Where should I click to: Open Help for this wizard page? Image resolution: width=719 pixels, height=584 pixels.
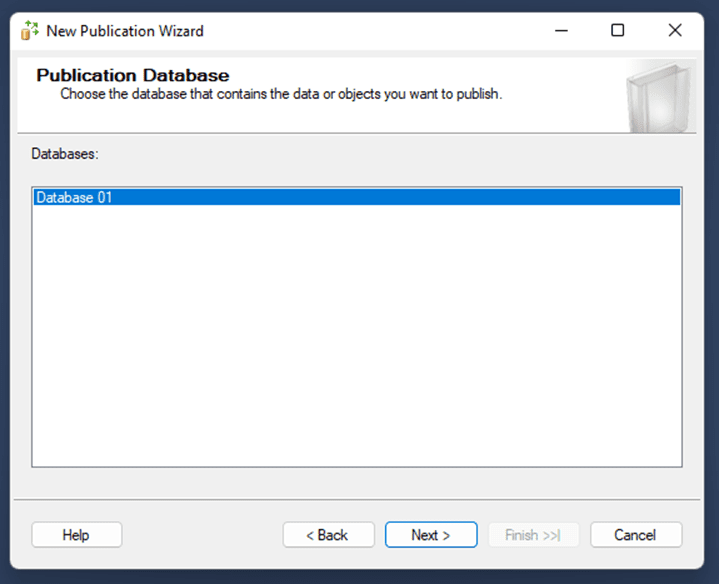pyautogui.click(x=77, y=534)
